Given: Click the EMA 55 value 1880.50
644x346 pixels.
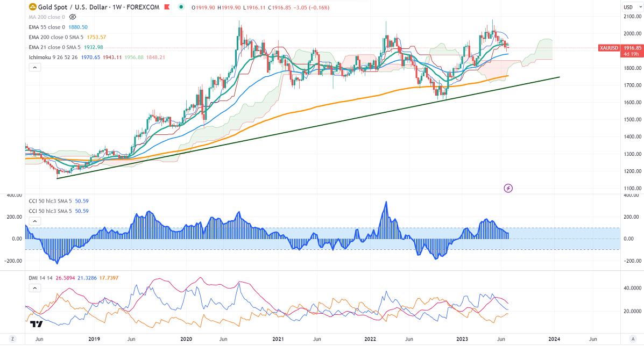Looking at the screenshot, I should [78, 27].
